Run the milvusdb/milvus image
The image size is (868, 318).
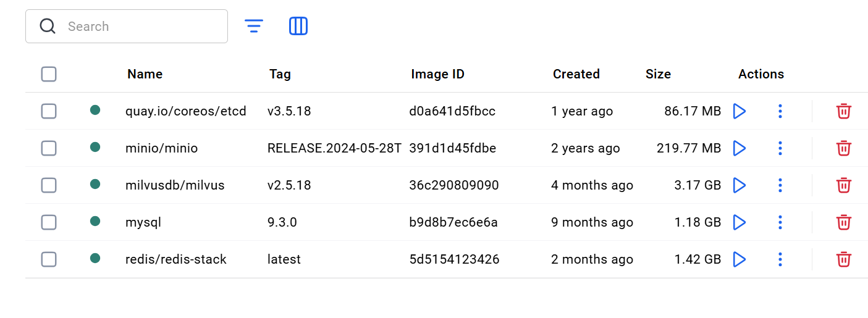pyautogui.click(x=739, y=185)
